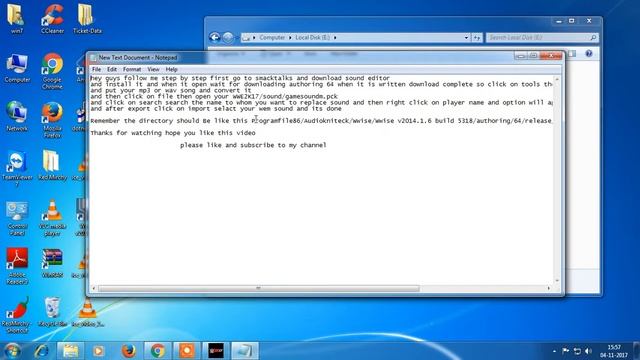Open the win7 folder on desktop

click(x=16, y=18)
